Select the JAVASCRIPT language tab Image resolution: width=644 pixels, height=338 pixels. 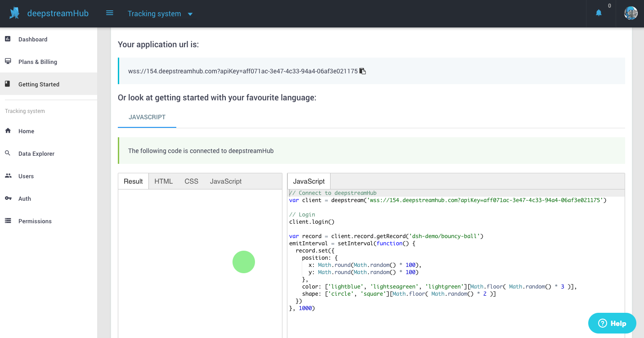(x=147, y=117)
